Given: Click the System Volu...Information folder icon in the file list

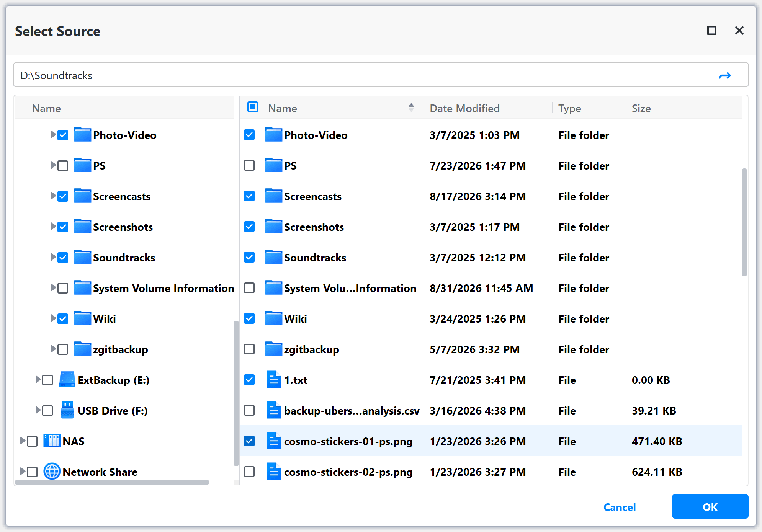Looking at the screenshot, I should (273, 288).
